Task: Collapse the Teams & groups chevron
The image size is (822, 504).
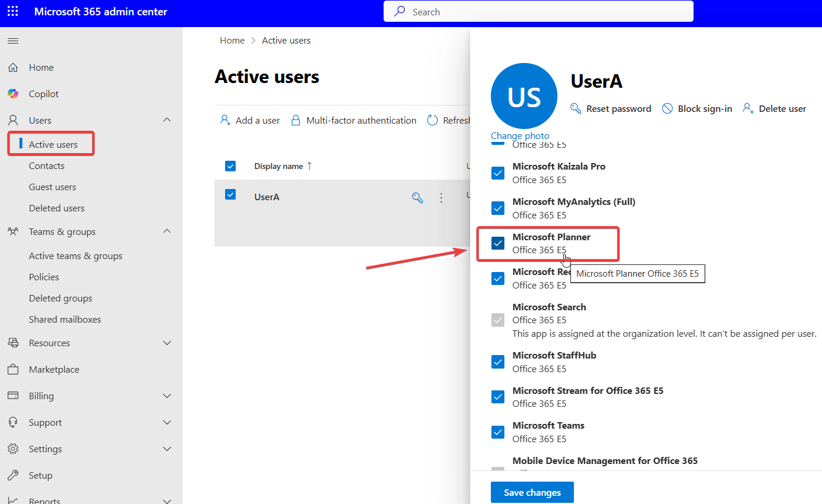Action: coord(167,231)
